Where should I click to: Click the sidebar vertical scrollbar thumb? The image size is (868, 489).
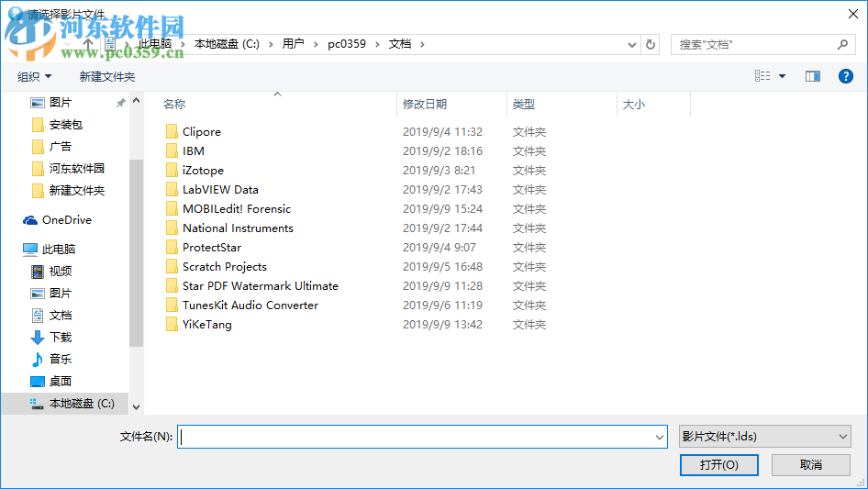136,253
